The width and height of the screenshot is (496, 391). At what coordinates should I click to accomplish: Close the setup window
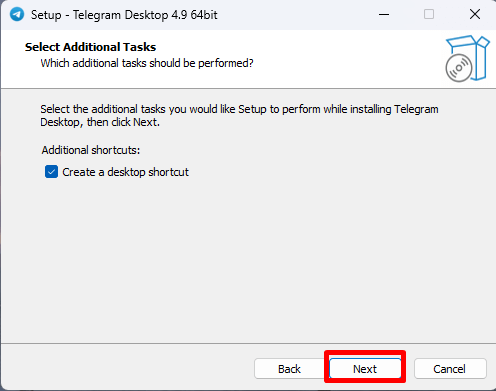point(475,15)
